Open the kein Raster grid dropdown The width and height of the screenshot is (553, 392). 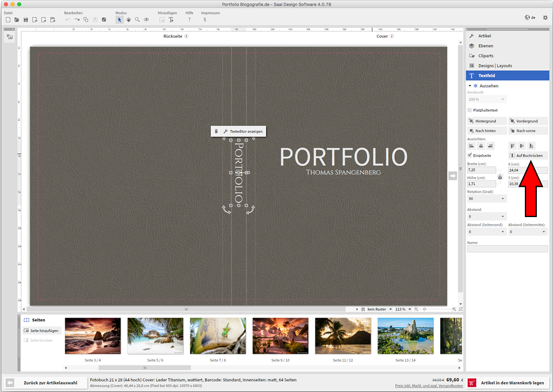coord(390,309)
